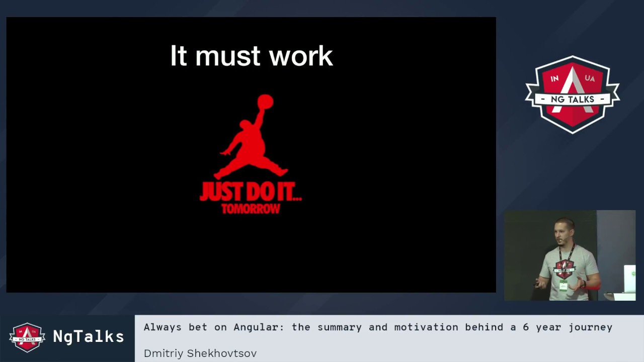
Task: Click the red Jumpman silhouette on the slide
Action: (251, 137)
